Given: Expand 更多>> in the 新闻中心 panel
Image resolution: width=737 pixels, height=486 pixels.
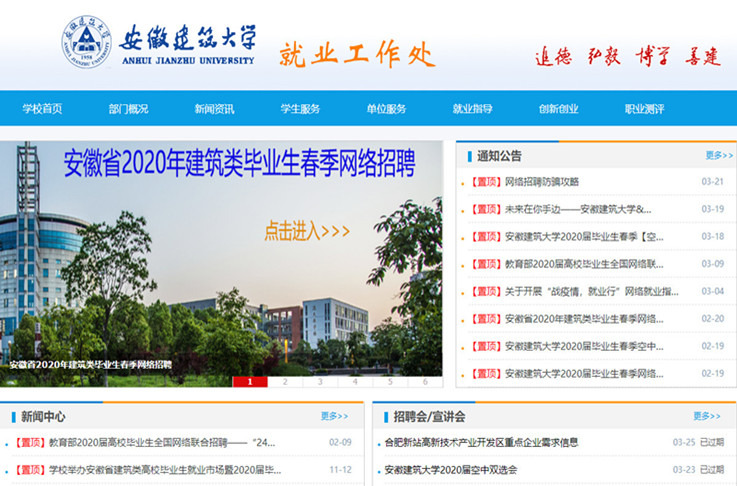Looking at the screenshot, I should click(x=334, y=416).
